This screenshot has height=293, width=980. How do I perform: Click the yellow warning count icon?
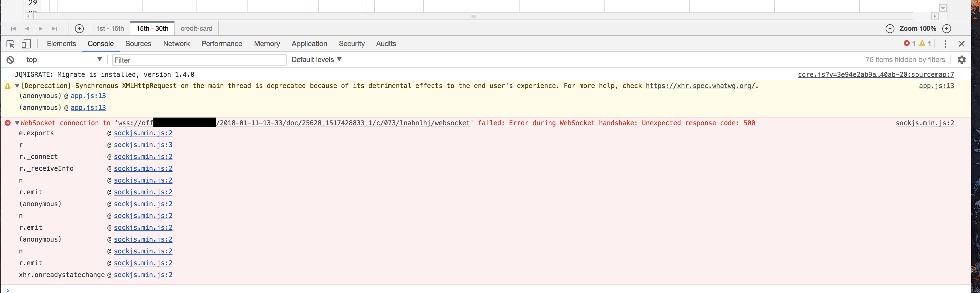tap(922, 43)
